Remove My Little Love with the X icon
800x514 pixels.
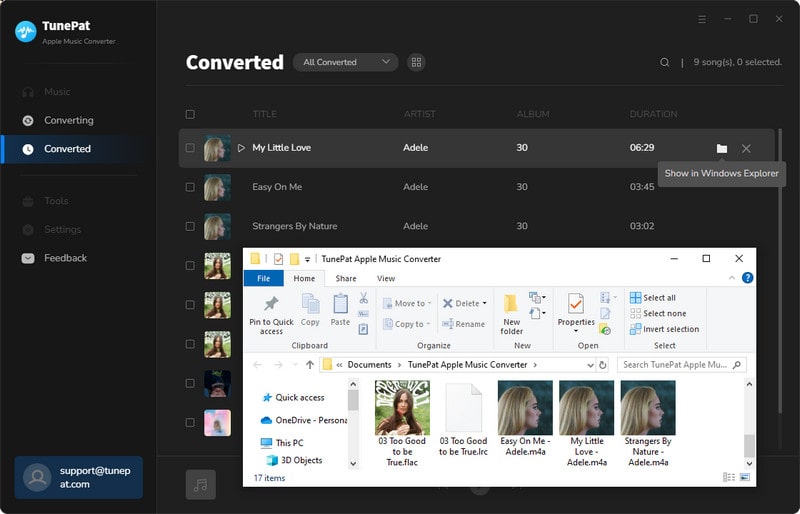click(746, 149)
